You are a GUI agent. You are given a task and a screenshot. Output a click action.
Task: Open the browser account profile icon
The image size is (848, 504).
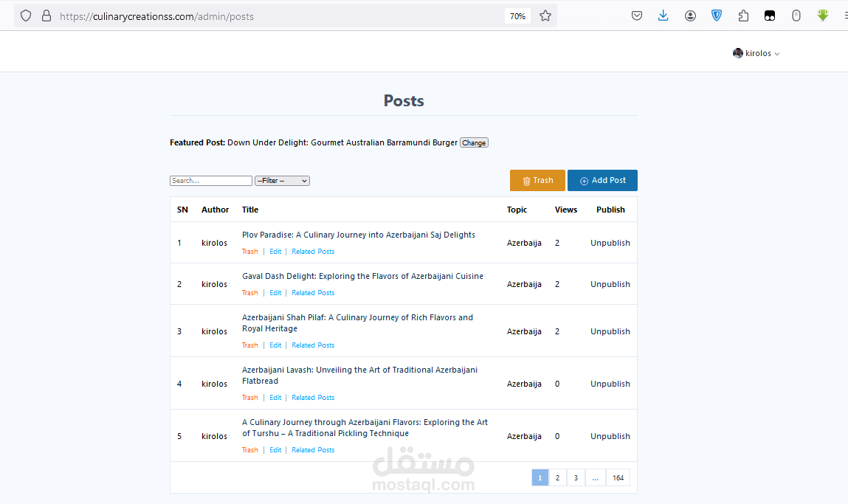point(690,16)
